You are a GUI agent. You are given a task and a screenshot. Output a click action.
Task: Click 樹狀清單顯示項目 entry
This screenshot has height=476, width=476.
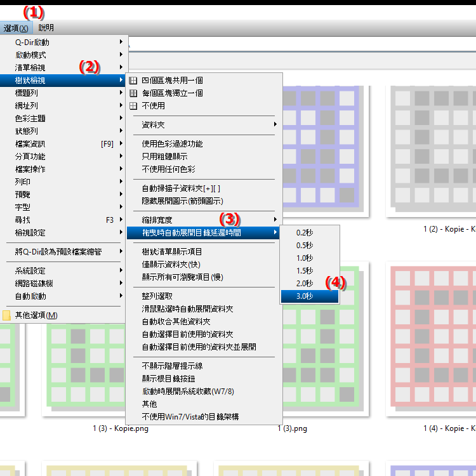(204, 252)
